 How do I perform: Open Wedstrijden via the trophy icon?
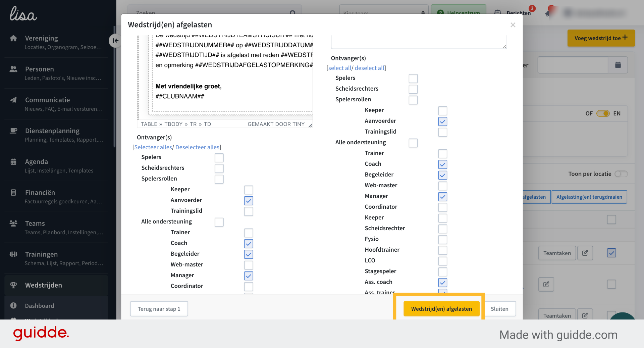coord(13,285)
